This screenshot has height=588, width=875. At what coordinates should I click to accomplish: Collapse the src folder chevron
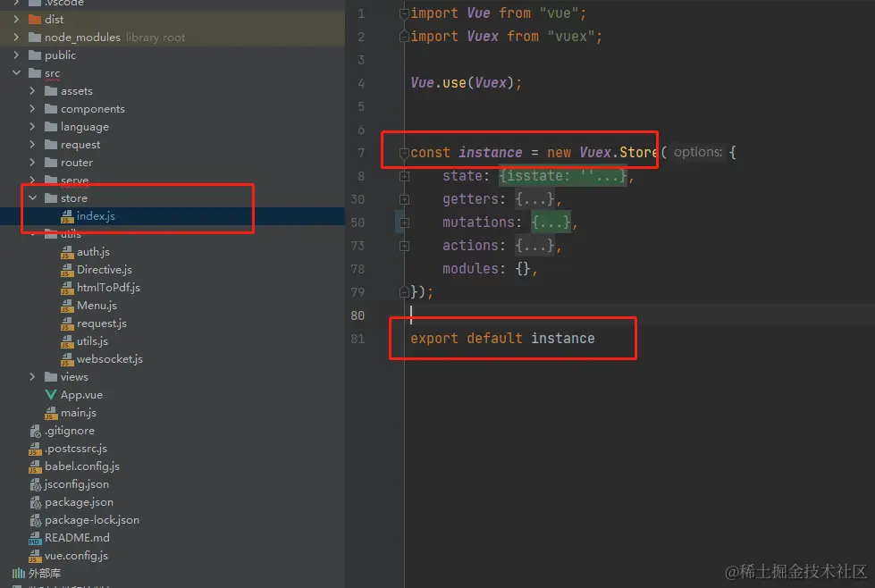[x=16, y=72]
